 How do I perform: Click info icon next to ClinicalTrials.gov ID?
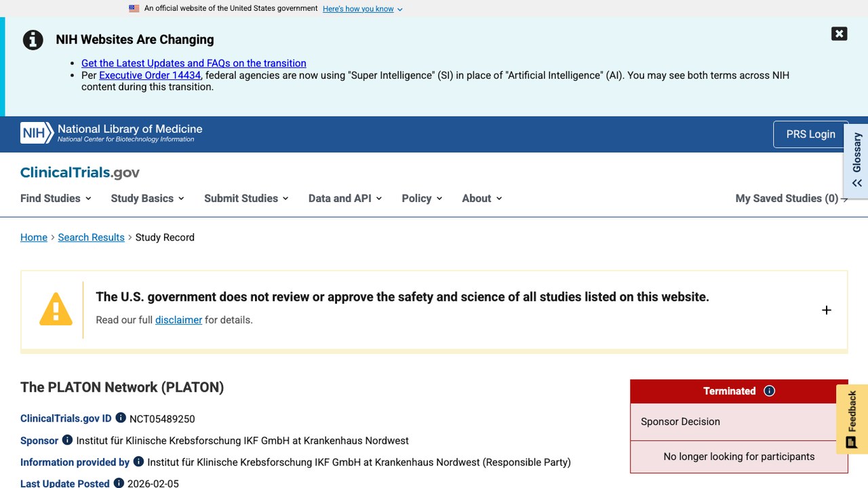pyautogui.click(x=121, y=418)
